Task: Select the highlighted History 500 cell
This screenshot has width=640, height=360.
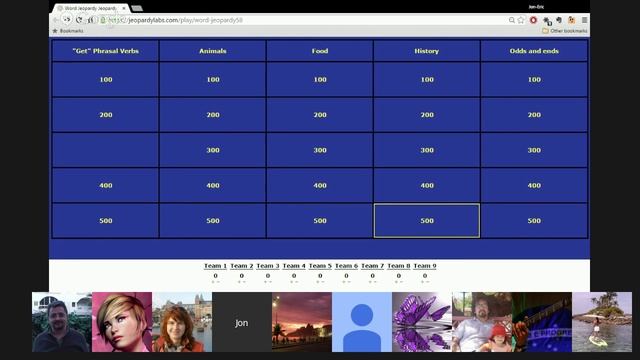Action: [427, 220]
